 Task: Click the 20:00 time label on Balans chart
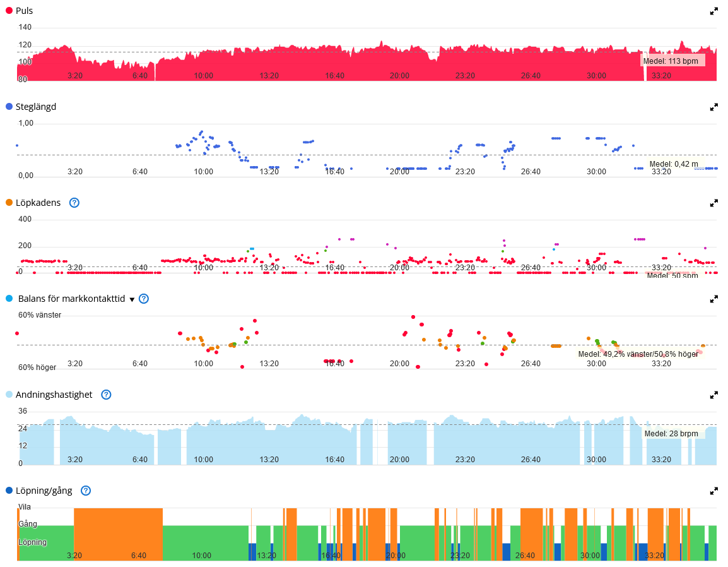pos(399,364)
